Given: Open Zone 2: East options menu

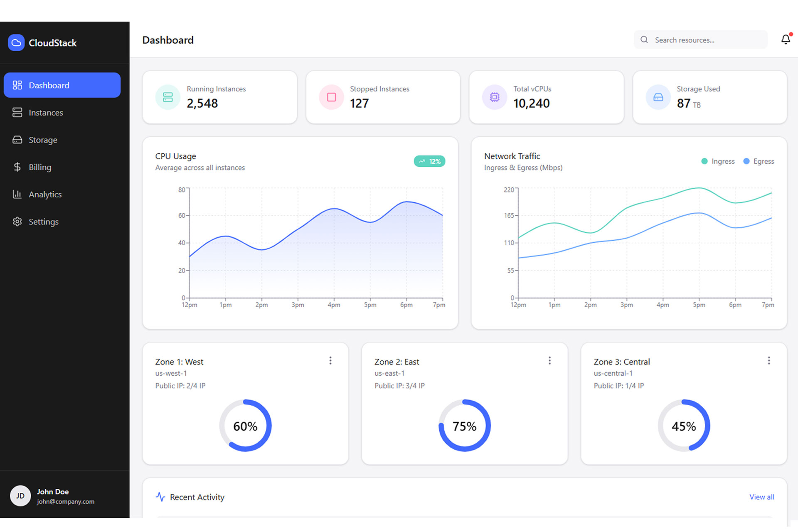Looking at the screenshot, I should coord(549,360).
